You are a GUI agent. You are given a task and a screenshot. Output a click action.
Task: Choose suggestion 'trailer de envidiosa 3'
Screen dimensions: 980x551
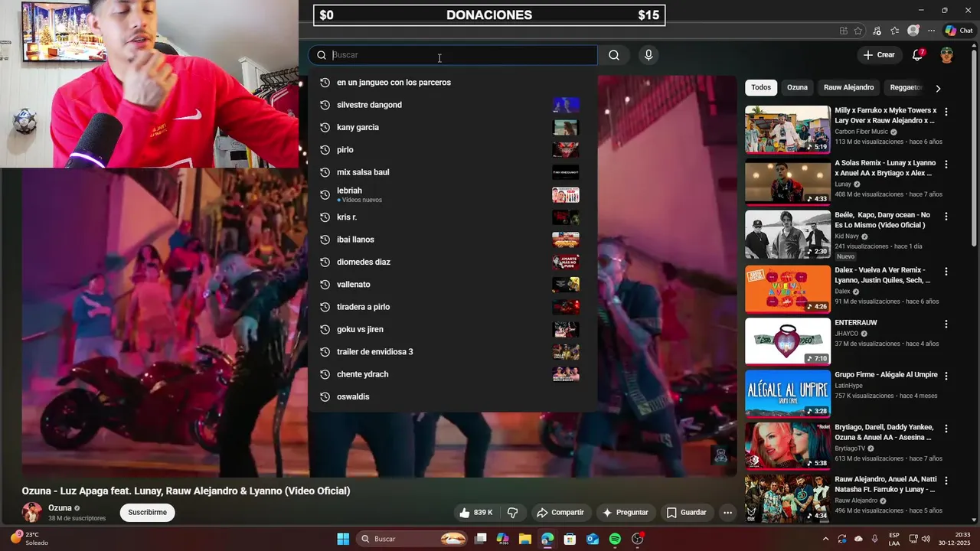click(452, 352)
